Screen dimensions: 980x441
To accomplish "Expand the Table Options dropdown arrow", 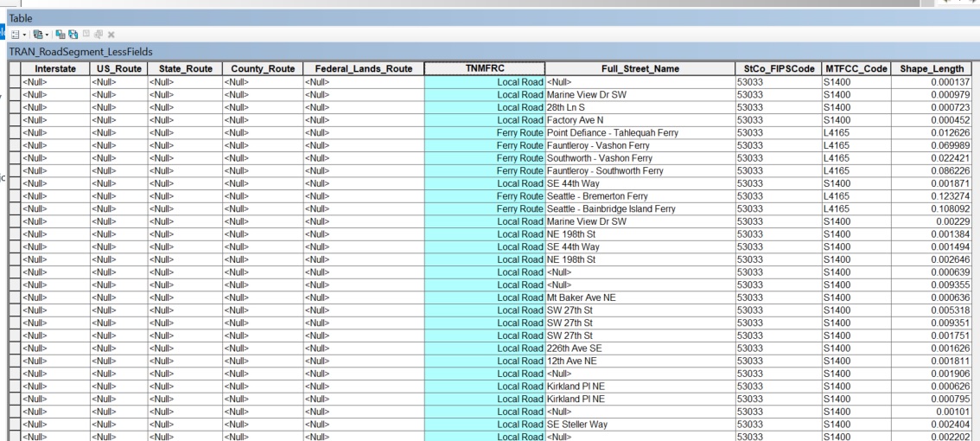I will [23, 35].
